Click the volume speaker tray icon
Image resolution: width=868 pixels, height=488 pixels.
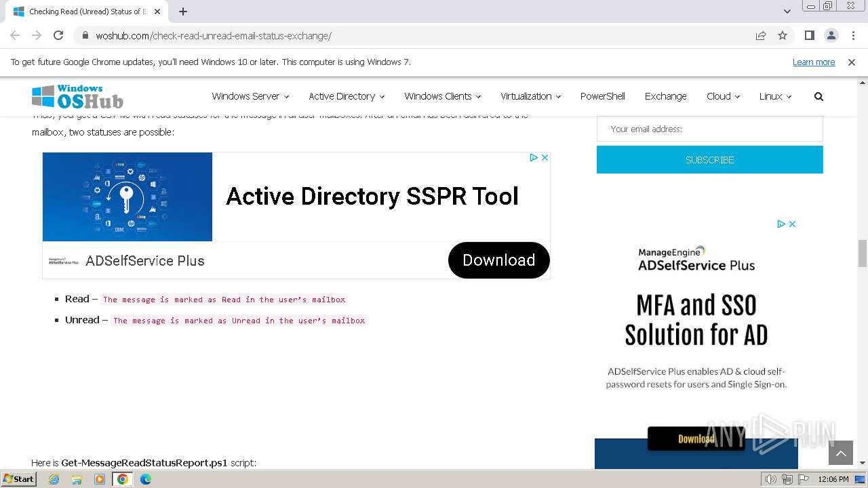pyautogui.click(x=771, y=479)
